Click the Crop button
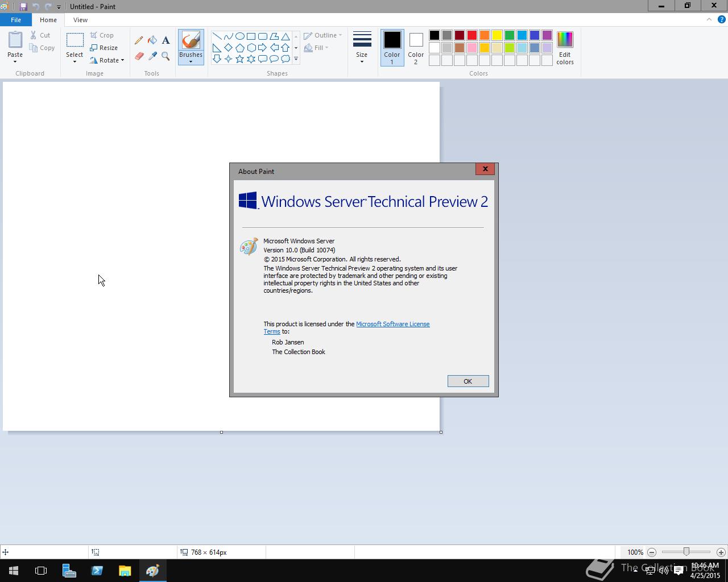The height and width of the screenshot is (582, 728). (x=102, y=35)
